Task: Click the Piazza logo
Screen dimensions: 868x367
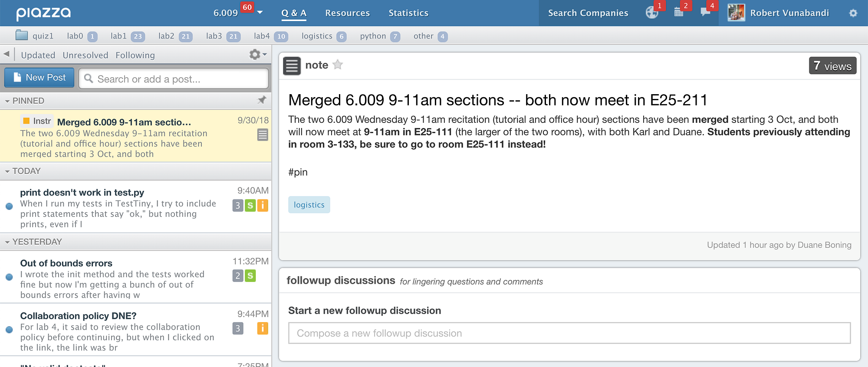Action: (x=43, y=13)
